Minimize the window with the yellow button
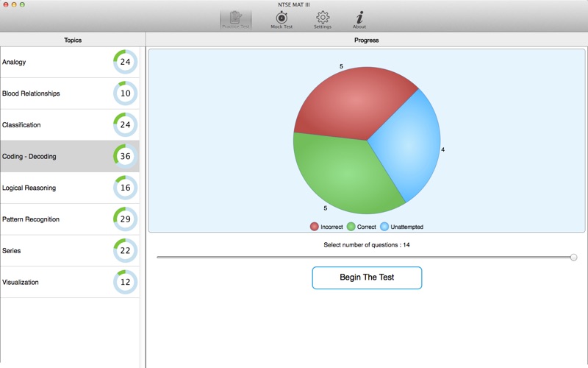 click(x=14, y=4)
